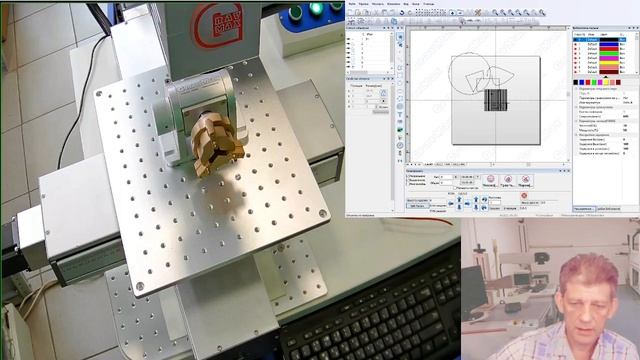Tick the checkbox below the count fields
The height and width of the screenshot is (360, 640).
[x=454, y=188]
